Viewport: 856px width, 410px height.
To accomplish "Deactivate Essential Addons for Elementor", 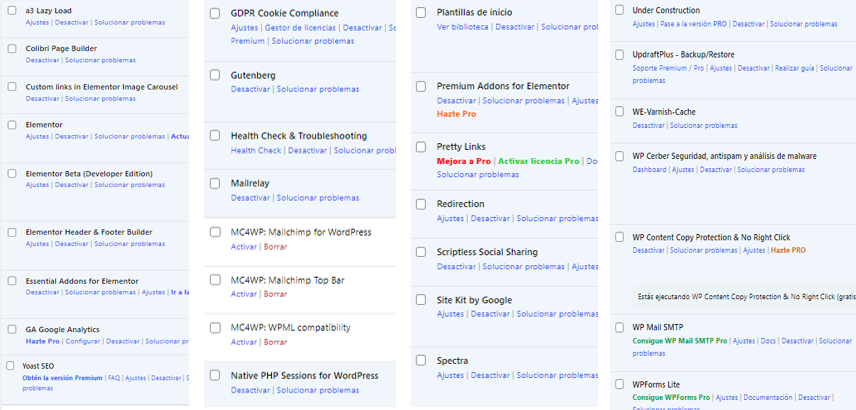I will 42,293.
